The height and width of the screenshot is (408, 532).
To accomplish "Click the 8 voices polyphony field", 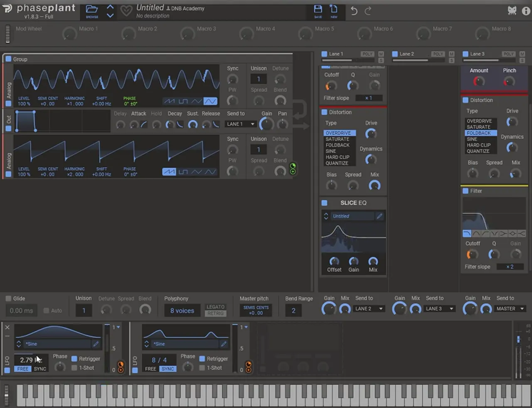I will pos(182,310).
